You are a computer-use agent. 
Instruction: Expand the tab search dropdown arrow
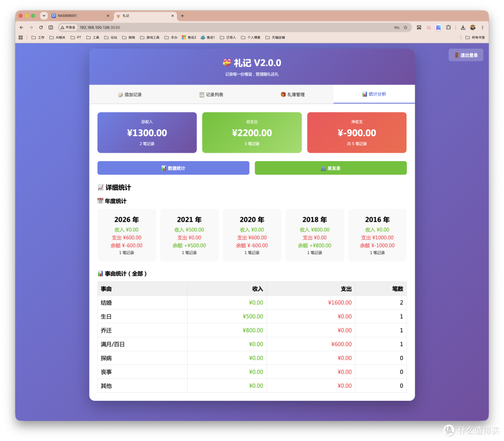[x=44, y=16]
